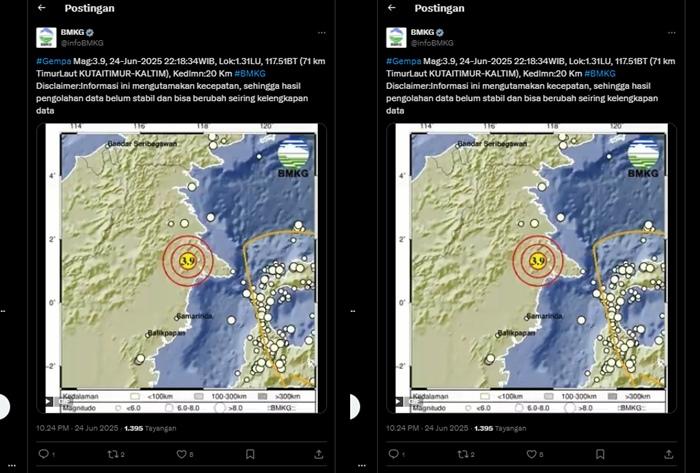Bookmark the right post
The width and height of the screenshot is (700, 473).
point(600,454)
